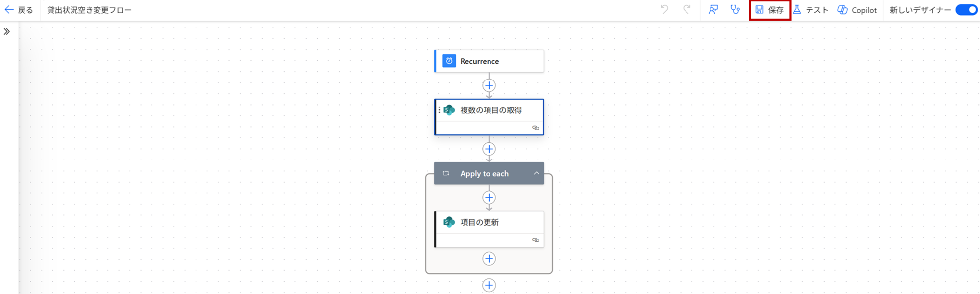Click the テスト test button

(x=811, y=10)
